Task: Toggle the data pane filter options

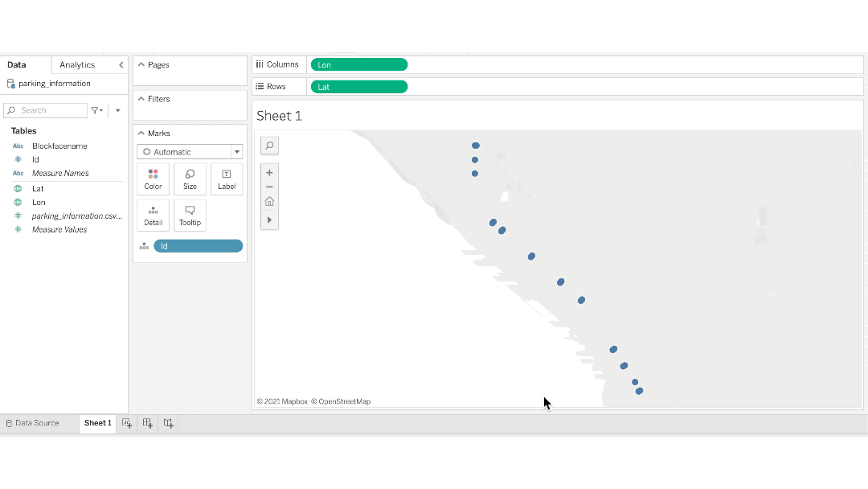Action: (x=96, y=110)
